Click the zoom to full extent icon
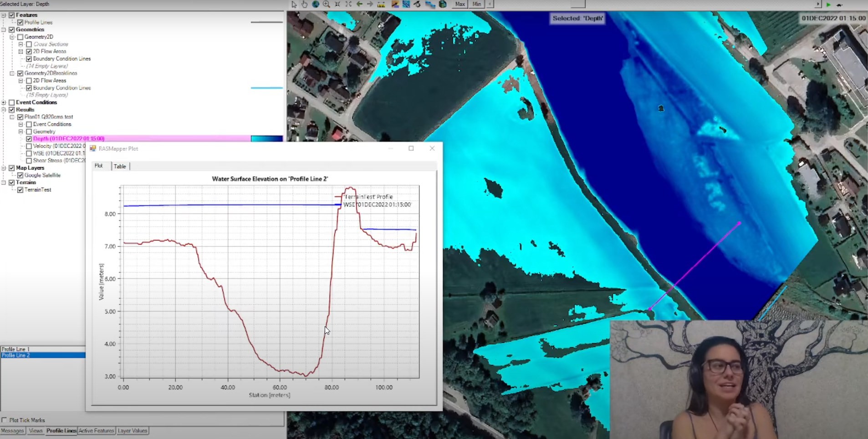Screen dimensions: 868x439 [x=348, y=4]
